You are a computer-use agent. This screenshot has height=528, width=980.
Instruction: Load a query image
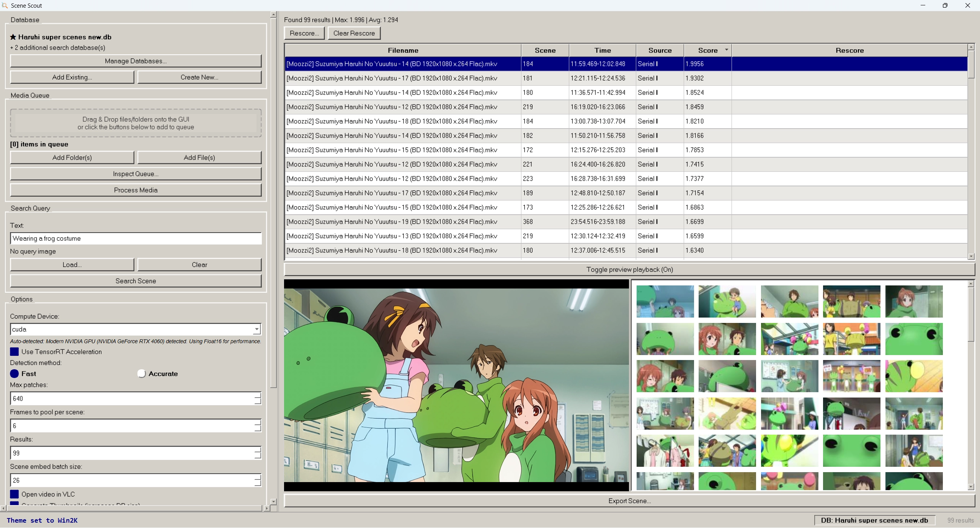point(72,265)
